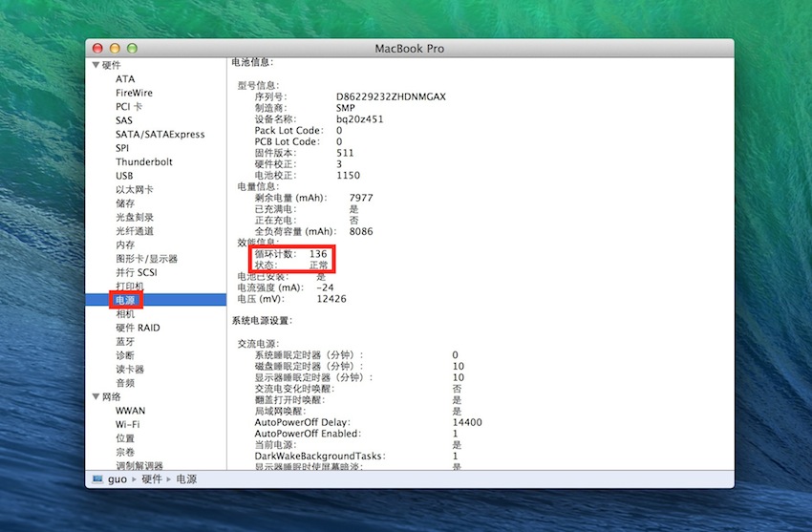812x532 pixels.
Task: Select 诊断 in the sidebar
Action: click(125, 355)
